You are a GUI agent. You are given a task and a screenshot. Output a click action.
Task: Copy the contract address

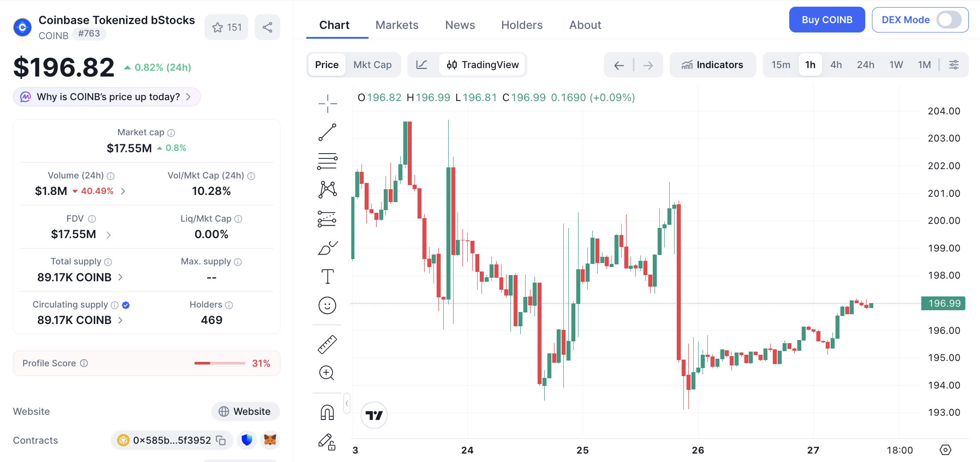[221, 440]
